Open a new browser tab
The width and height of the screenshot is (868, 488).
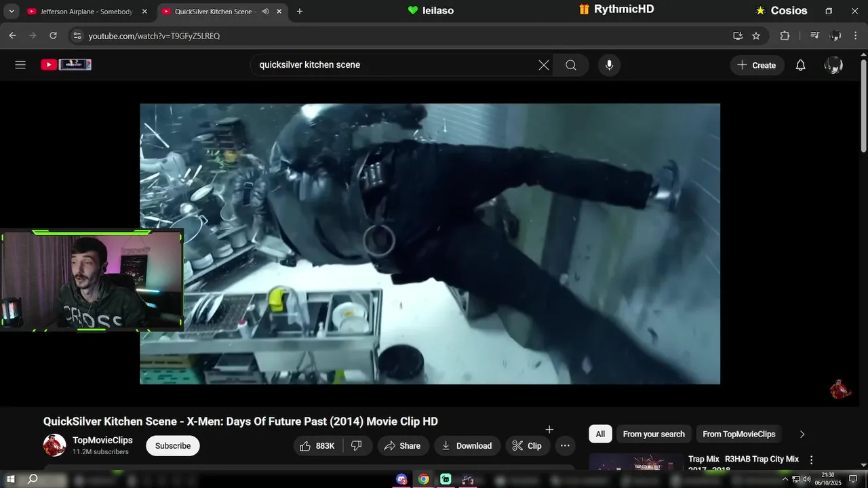300,12
